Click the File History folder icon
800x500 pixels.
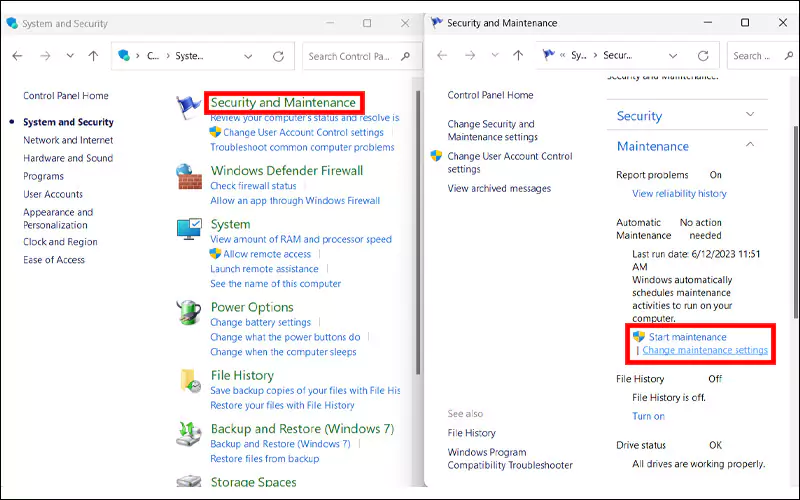pos(189,381)
